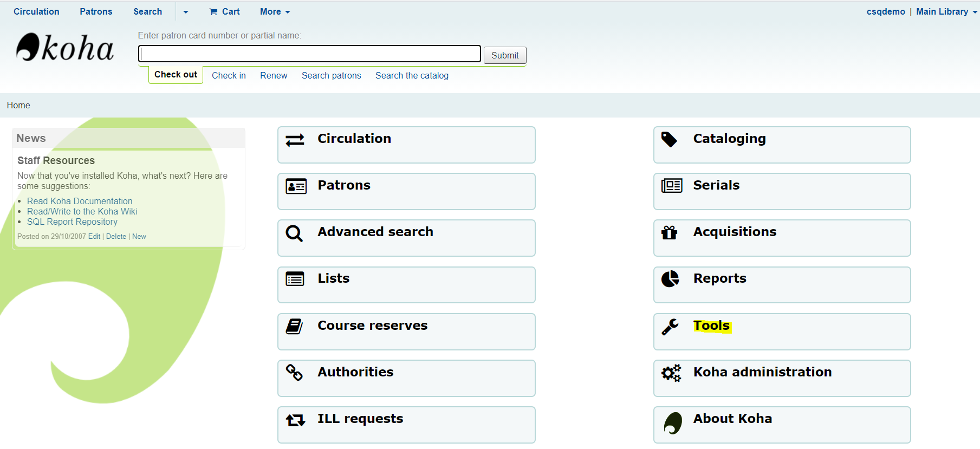Image resolution: width=980 pixels, height=449 pixels.
Task: Open Circulation in the top menu bar
Action: pyautogui.click(x=36, y=12)
